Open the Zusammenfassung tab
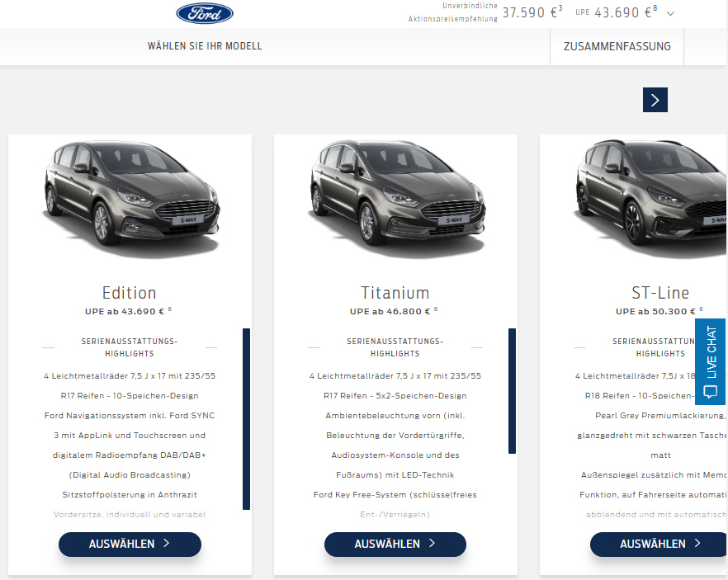Viewport: 728px width, 580px height. pos(617,46)
